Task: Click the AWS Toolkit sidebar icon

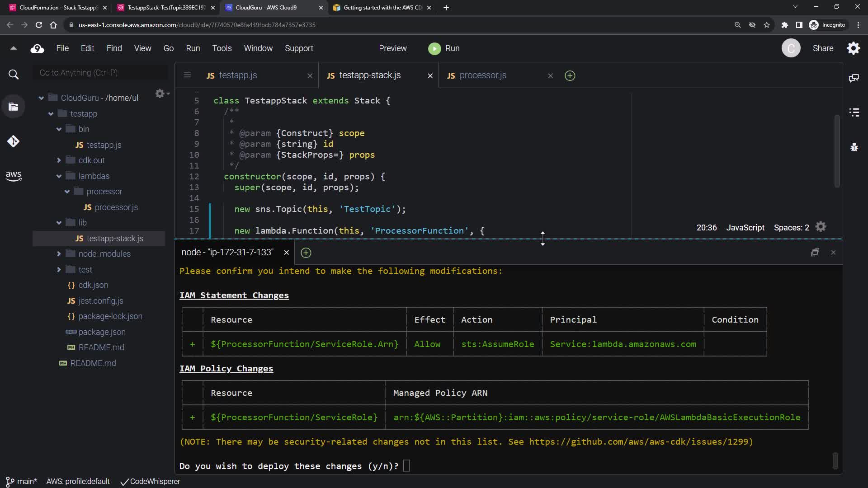Action: click(13, 176)
